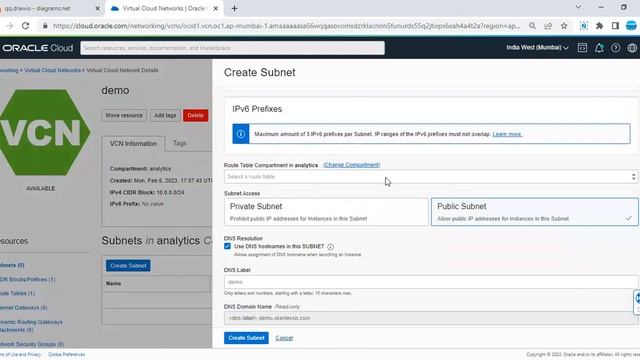Image resolution: width=640 pixels, height=360 pixels.
Task: Open Dynamic Routing Gateways Attachments link
Action: click(x=31, y=326)
